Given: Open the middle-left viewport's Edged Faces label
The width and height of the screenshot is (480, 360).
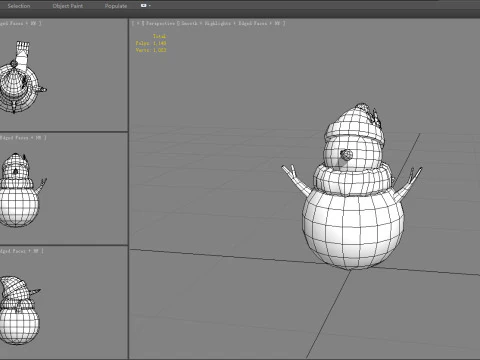Looking at the screenshot, I should point(23,137).
